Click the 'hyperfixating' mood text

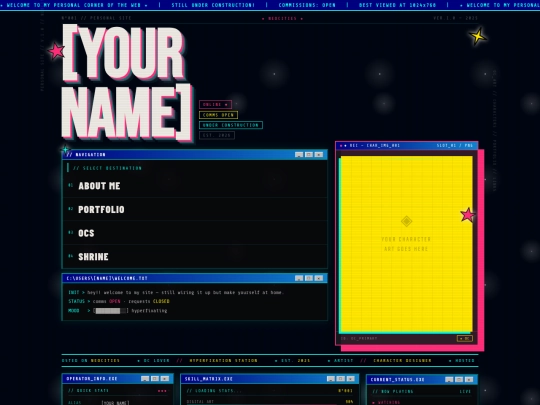tap(149, 311)
